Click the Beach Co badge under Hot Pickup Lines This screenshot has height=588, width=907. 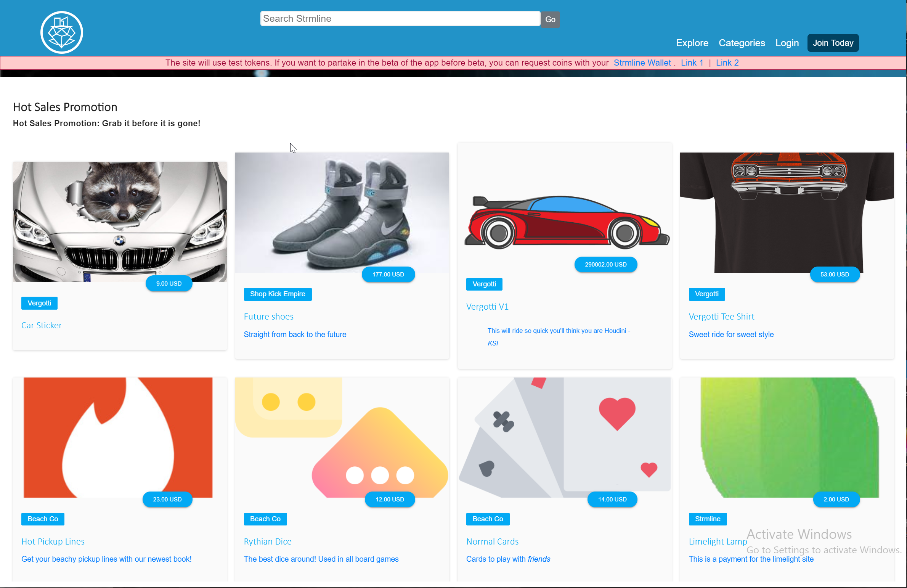[42, 519]
